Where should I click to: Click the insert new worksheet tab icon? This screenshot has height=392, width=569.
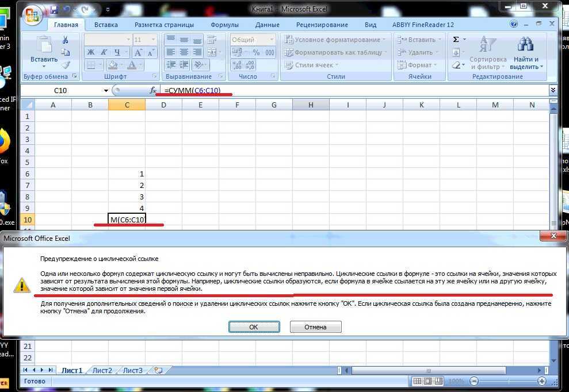point(158,370)
